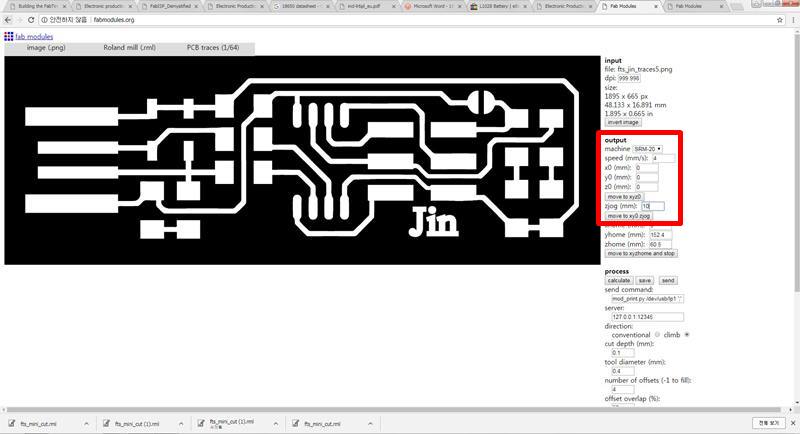Click the cut depth (mm) input field
Image resolution: width=800 pixels, height=434 pixels.
[x=622, y=353]
